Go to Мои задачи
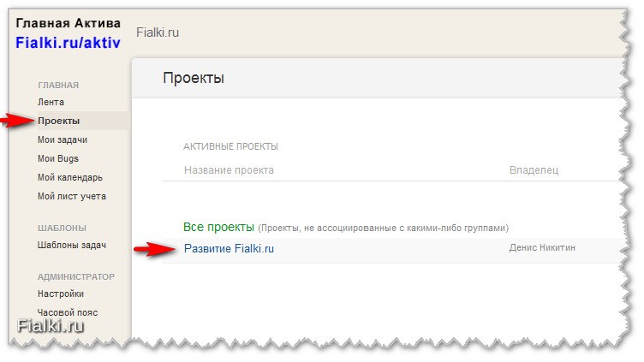The width and height of the screenshot is (644, 362). pos(63,139)
